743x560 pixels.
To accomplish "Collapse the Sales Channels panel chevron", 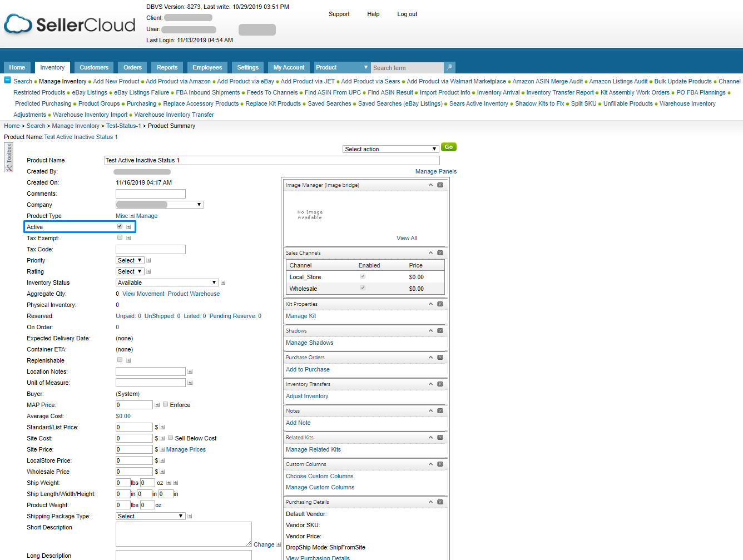I will (x=430, y=253).
